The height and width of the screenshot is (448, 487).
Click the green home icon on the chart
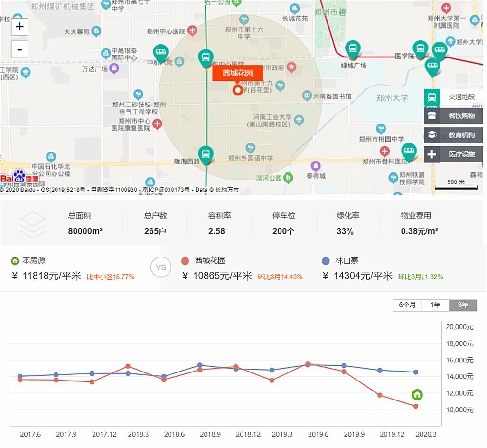pyautogui.click(x=417, y=394)
